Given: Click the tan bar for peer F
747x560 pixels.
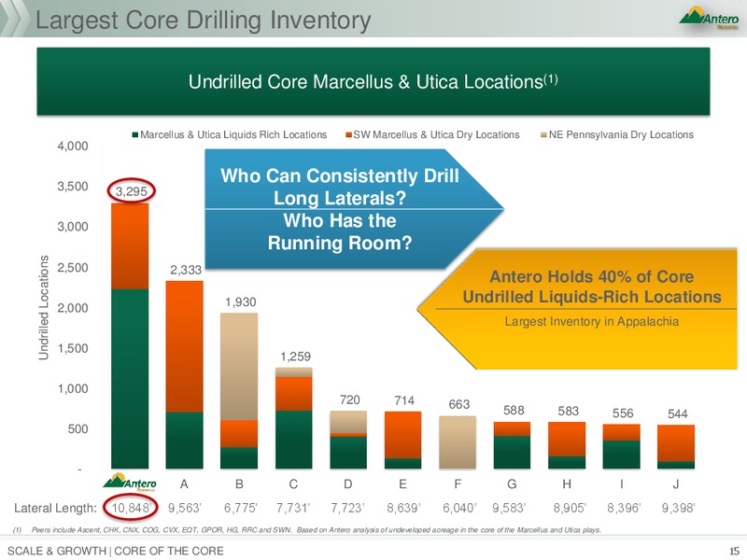Looking at the screenshot, I should point(458,442).
